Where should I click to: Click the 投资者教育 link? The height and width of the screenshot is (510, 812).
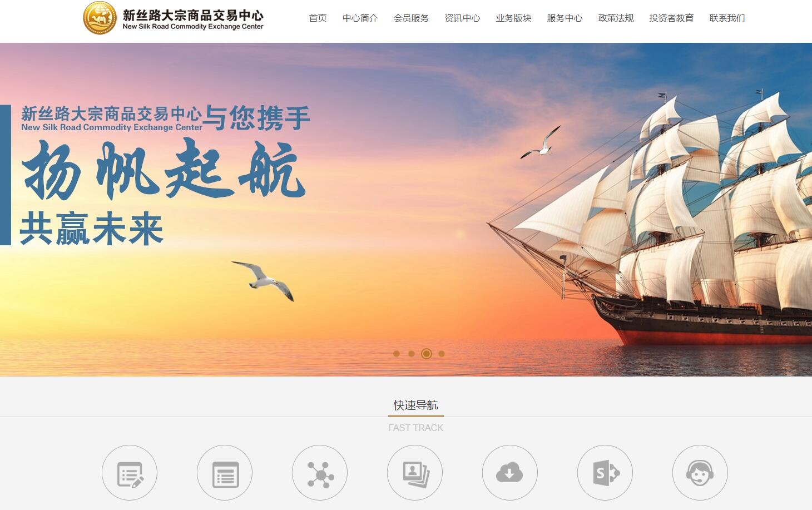point(672,18)
